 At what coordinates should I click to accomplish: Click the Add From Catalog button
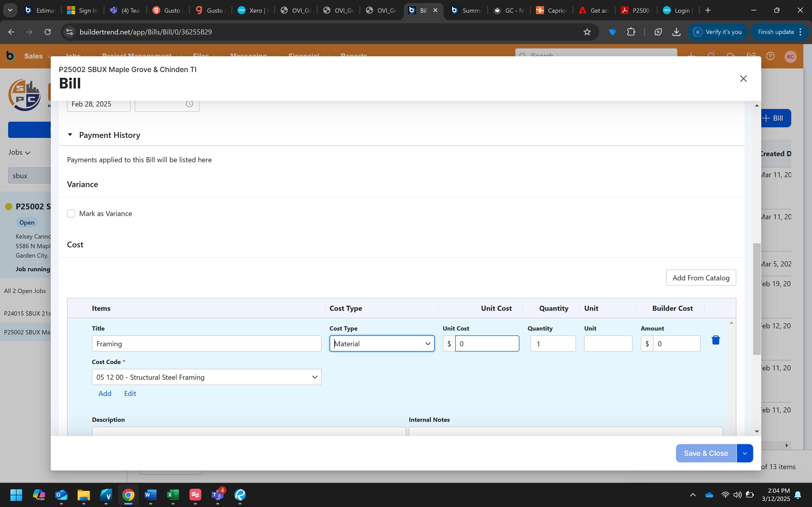701,278
